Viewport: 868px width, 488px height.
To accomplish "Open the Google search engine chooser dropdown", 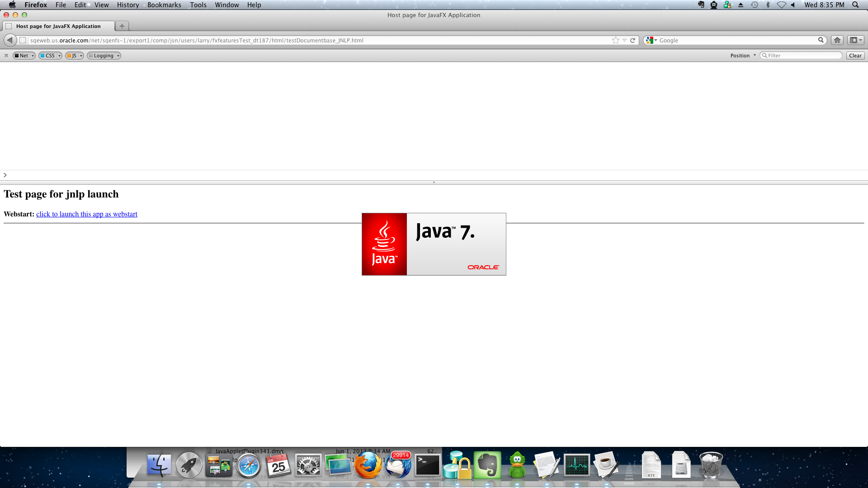I will pos(651,40).
